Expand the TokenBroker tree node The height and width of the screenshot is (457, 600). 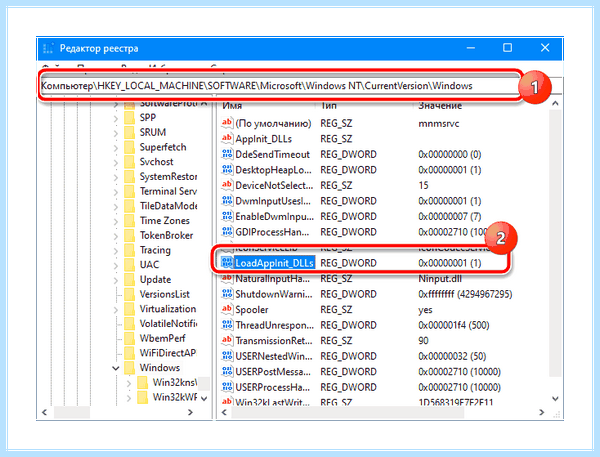116,237
